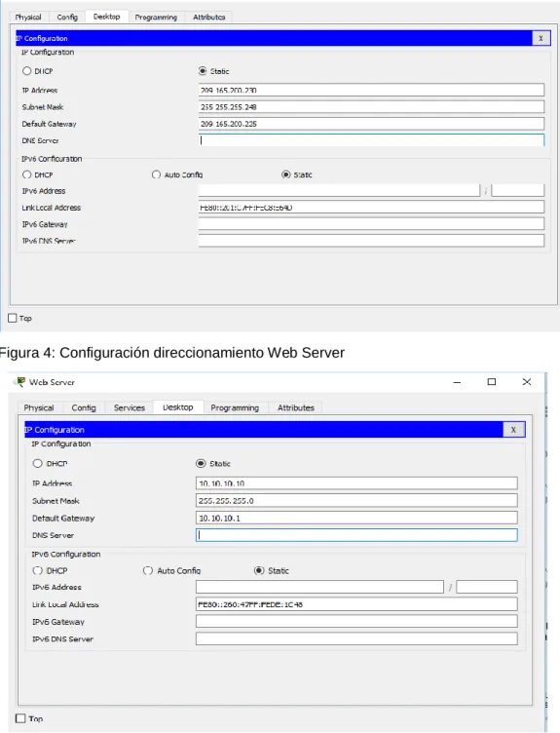Select IPv6 Auto Config radio in upper window
Screen dimensions: 560x733
[x=156, y=174]
